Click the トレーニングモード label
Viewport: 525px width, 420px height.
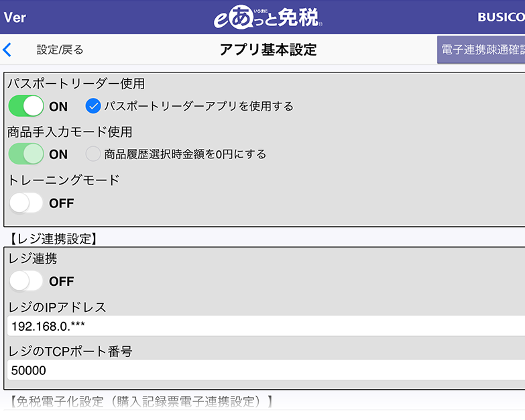pos(63,180)
